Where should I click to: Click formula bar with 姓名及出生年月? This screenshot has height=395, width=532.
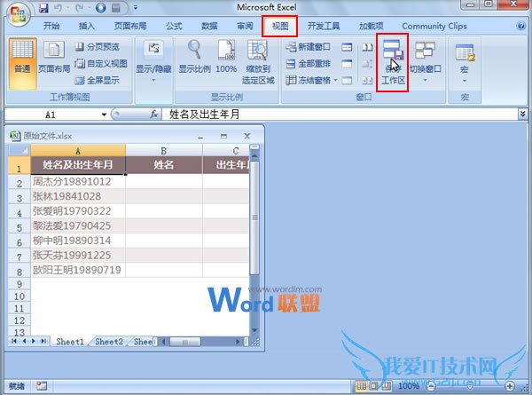pyautogui.click(x=340, y=115)
